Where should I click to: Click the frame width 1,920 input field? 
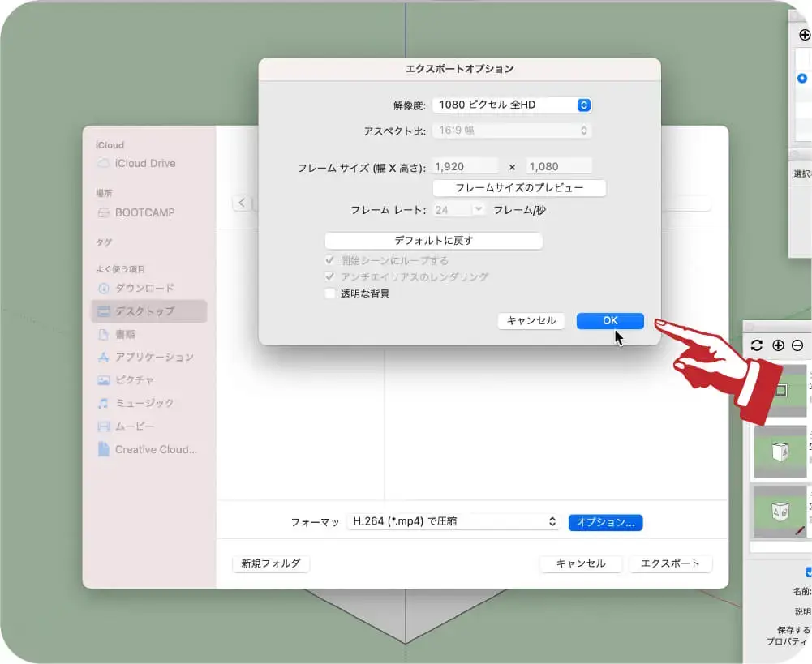tap(464, 165)
